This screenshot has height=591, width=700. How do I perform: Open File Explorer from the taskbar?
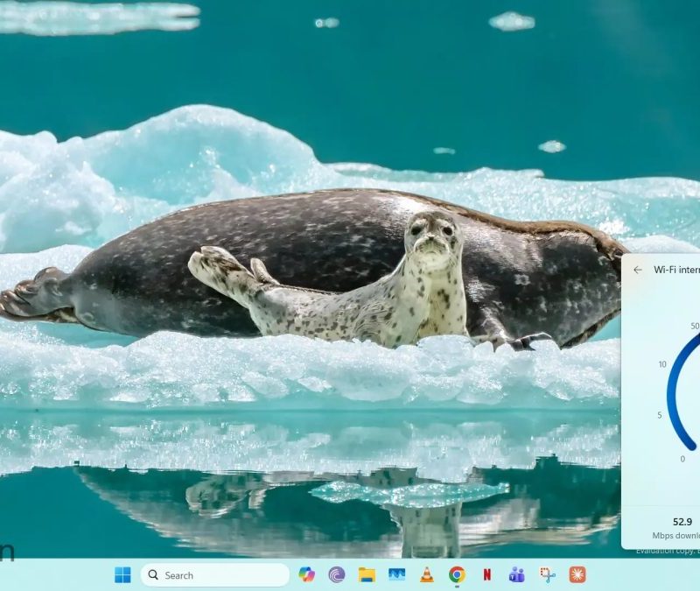pos(367,574)
